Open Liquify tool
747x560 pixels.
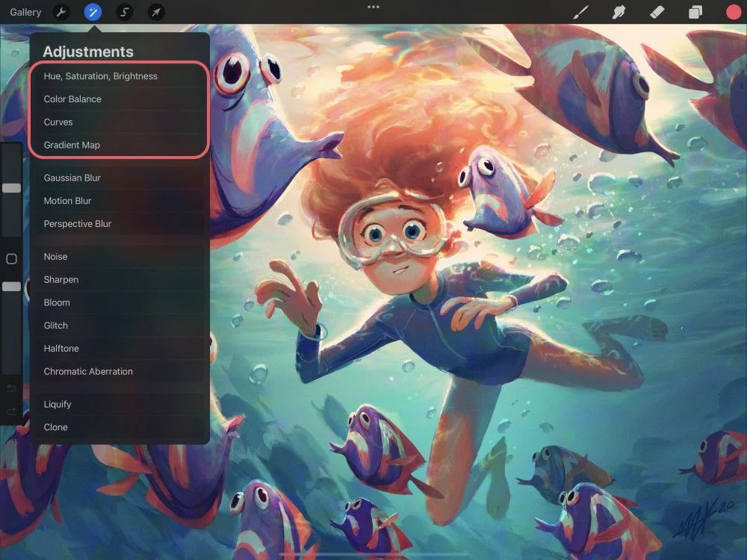(119, 404)
